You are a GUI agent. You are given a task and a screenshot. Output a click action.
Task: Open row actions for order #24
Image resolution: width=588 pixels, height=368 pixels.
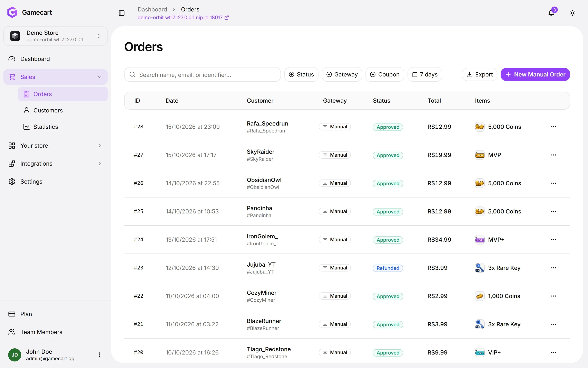[x=553, y=240]
